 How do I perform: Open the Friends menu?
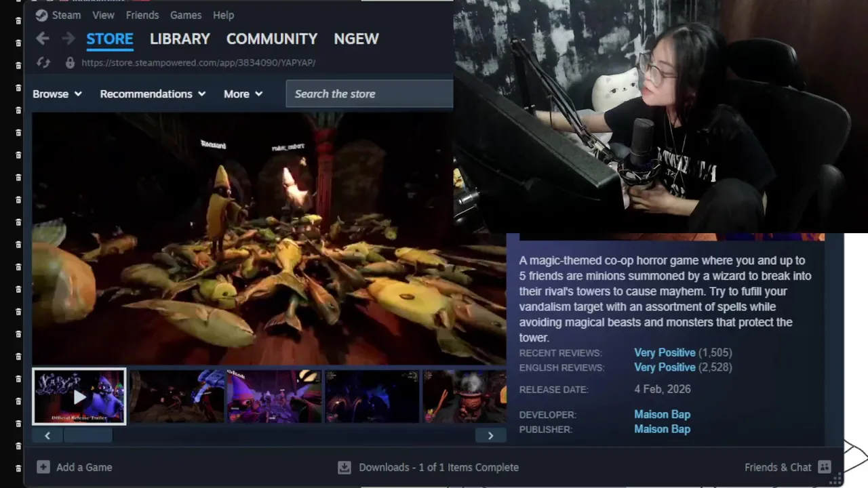coord(142,15)
